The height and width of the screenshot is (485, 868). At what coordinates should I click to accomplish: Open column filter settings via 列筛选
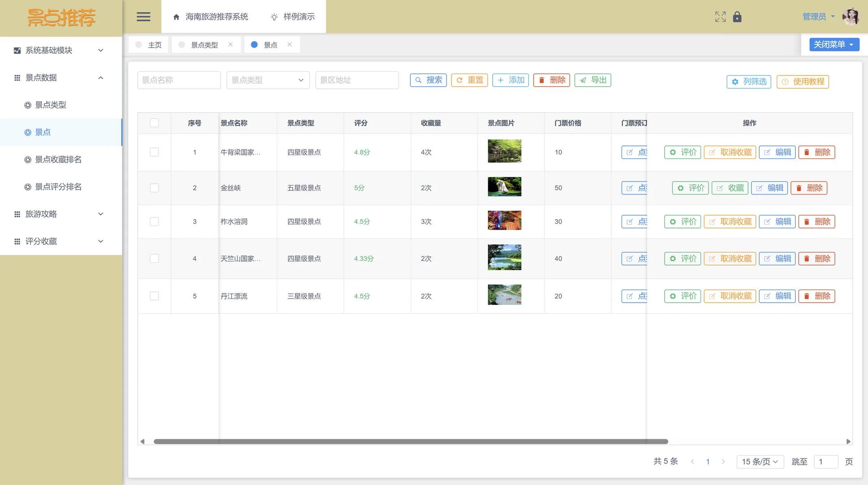[748, 82]
